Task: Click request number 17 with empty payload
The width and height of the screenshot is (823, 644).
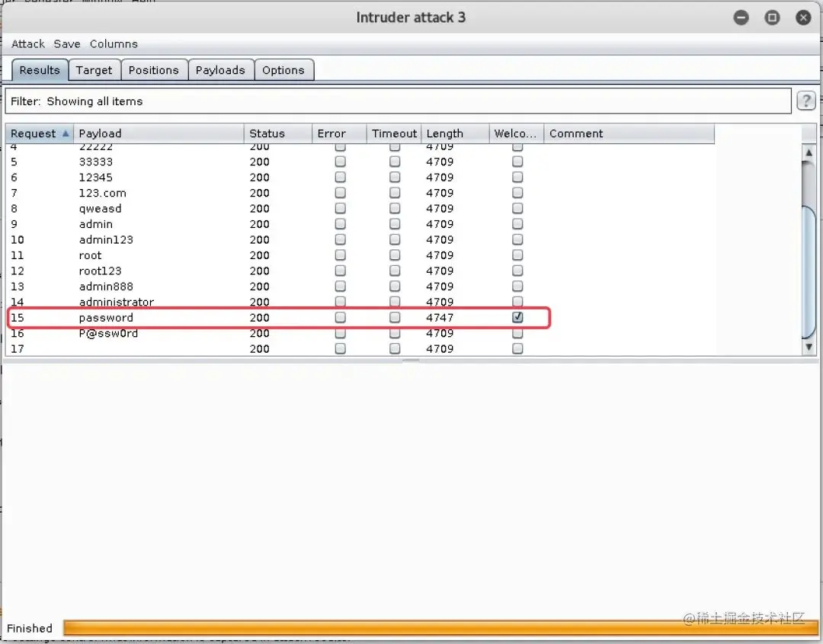Action: [x=18, y=349]
